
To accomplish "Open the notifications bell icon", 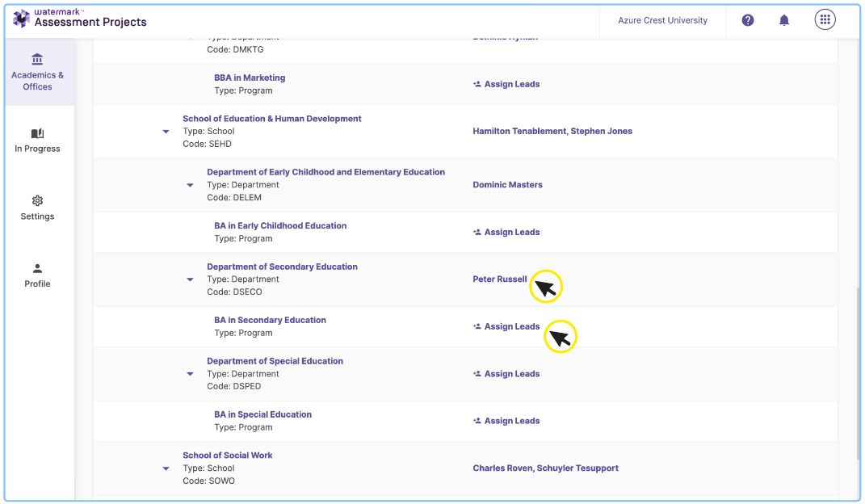I will coord(784,20).
